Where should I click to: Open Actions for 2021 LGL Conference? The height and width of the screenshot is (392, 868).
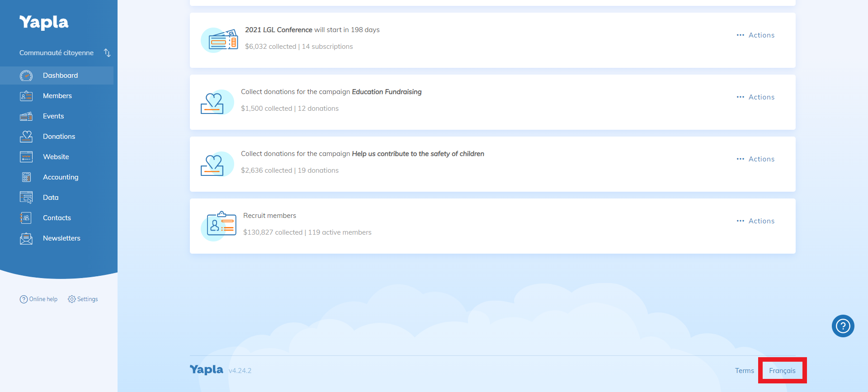pos(755,35)
